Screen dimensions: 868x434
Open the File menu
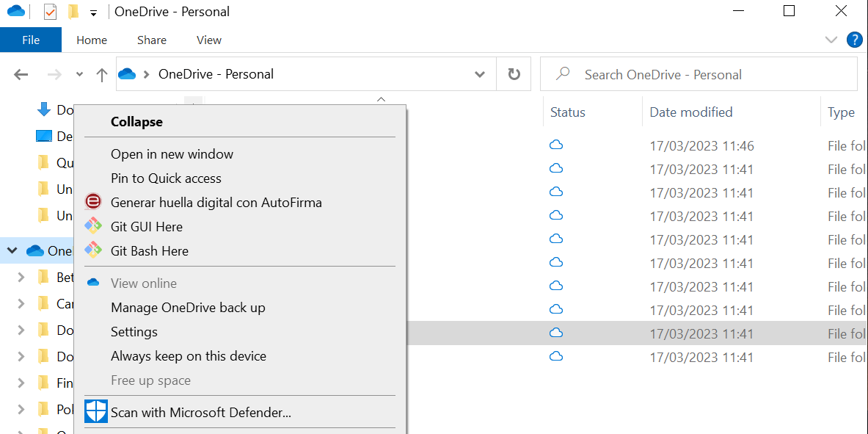click(30, 40)
